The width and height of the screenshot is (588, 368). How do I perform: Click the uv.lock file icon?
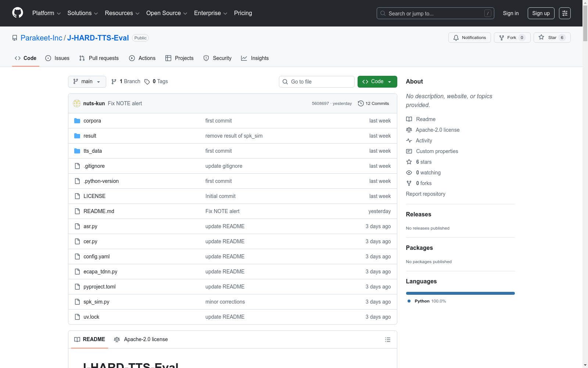(x=77, y=317)
